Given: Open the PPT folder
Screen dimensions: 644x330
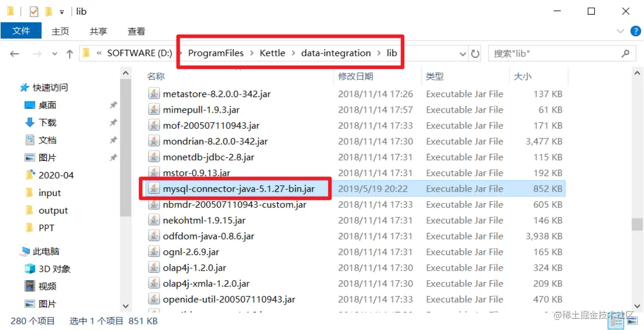Looking at the screenshot, I should [46, 228].
